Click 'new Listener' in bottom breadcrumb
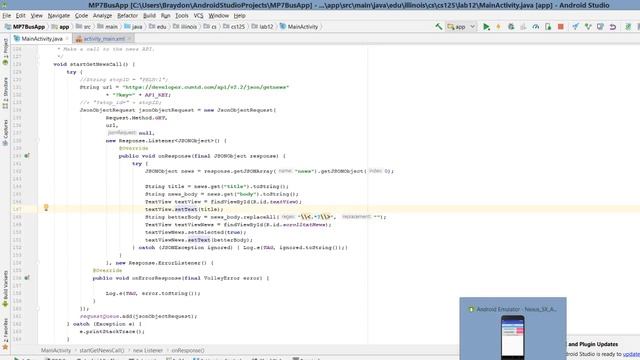 pyautogui.click(x=148, y=350)
